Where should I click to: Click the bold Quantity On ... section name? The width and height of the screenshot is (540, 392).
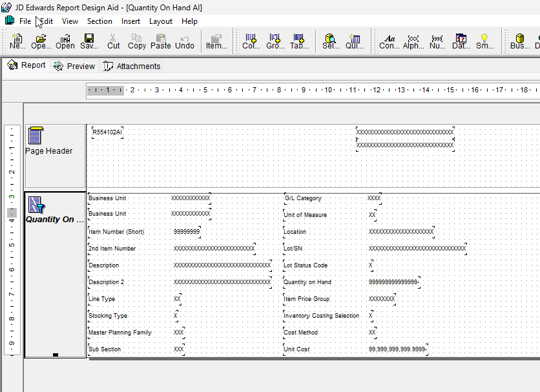55,219
